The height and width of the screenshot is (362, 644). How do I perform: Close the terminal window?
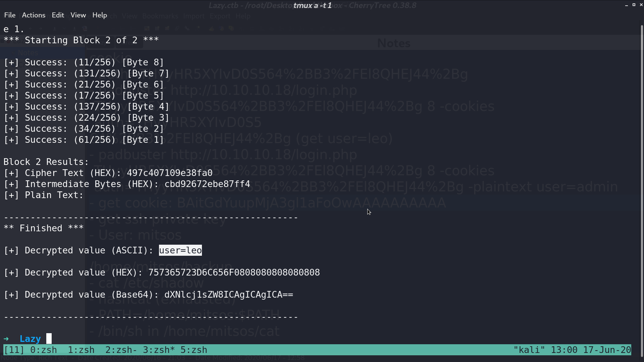tap(641, 5)
